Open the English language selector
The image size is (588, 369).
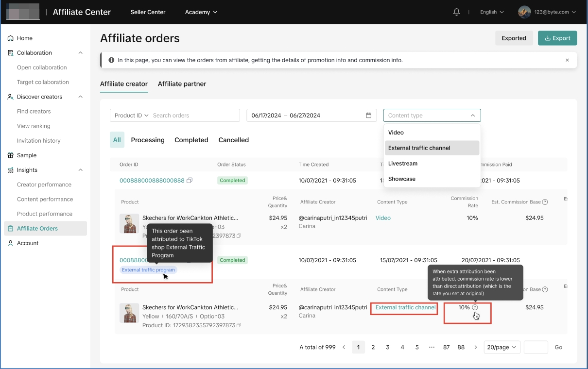pyautogui.click(x=492, y=12)
